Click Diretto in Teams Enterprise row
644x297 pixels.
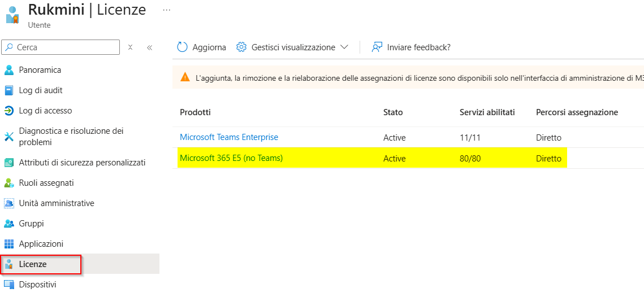click(548, 138)
